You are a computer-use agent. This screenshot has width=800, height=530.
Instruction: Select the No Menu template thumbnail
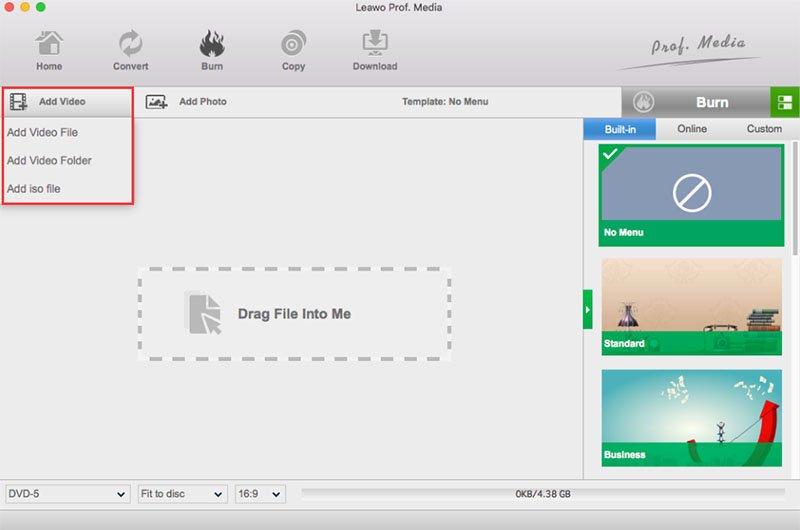(x=691, y=195)
